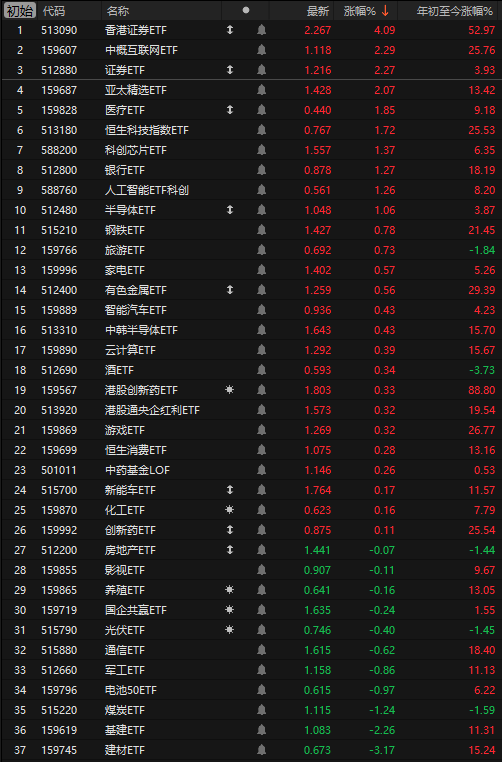Toggle the alert bell for 军工ETF
Image resolution: width=502 pixels, height=762 pixels.
(261, 670)
